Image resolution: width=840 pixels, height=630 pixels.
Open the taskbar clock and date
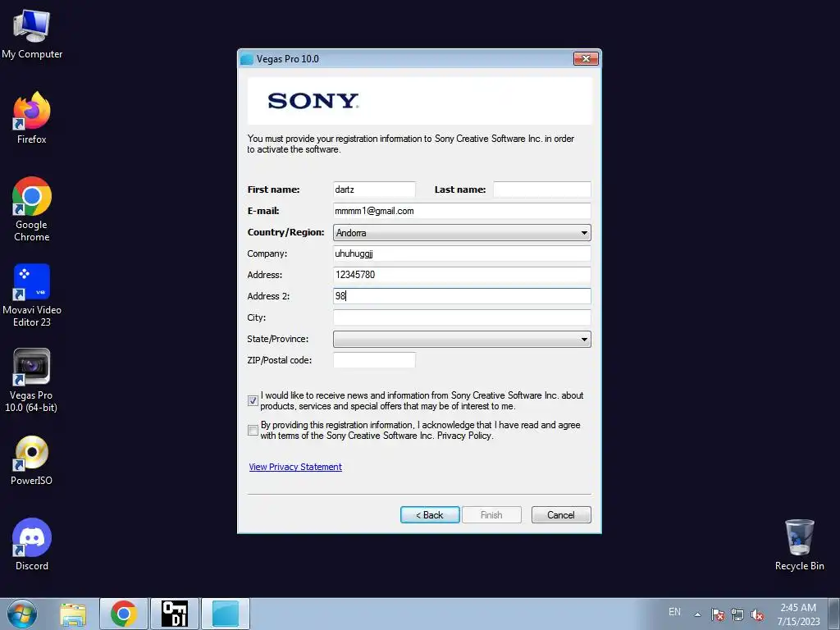coord(798,614)
